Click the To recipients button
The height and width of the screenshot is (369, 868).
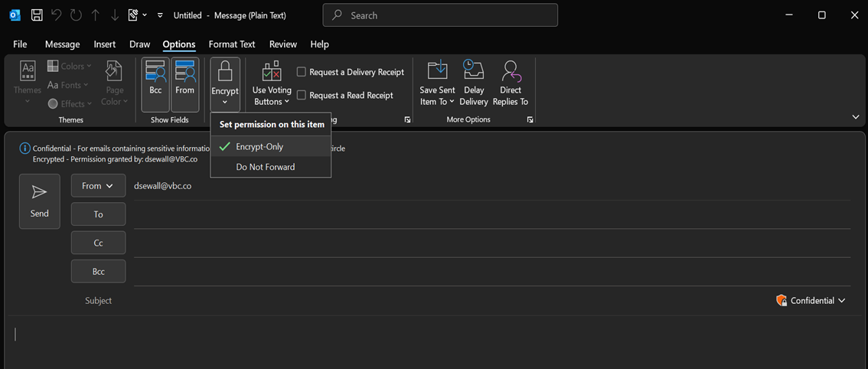[x=98, y=214]
